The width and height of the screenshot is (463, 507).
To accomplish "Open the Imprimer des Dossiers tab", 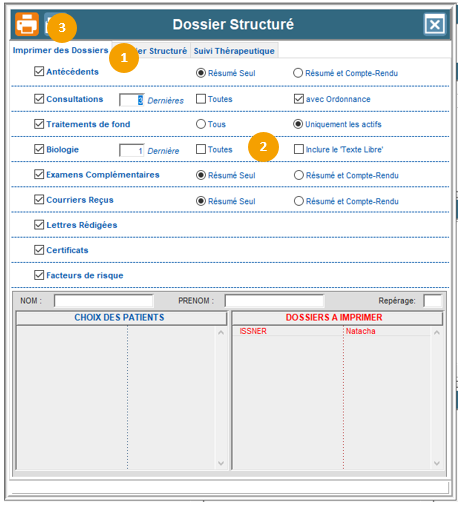I will point(60,50).
